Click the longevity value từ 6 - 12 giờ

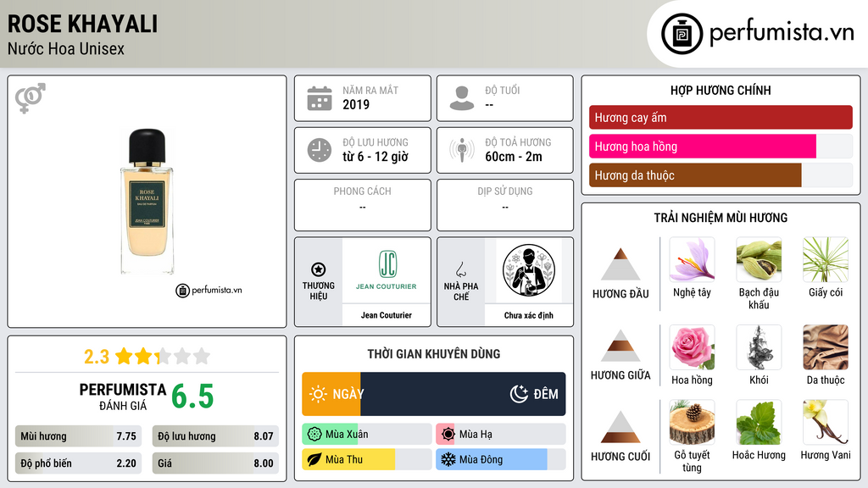(x=376, y=157)
